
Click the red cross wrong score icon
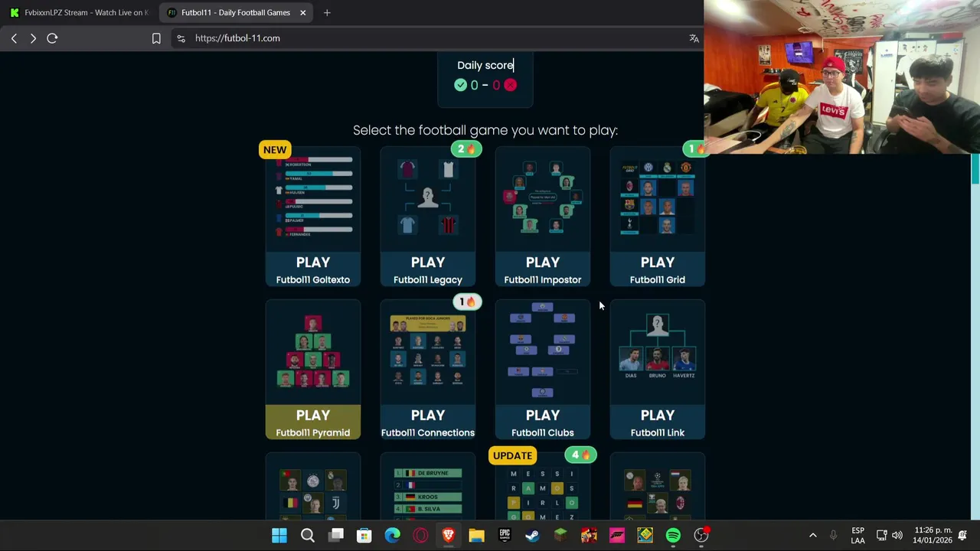511,85
